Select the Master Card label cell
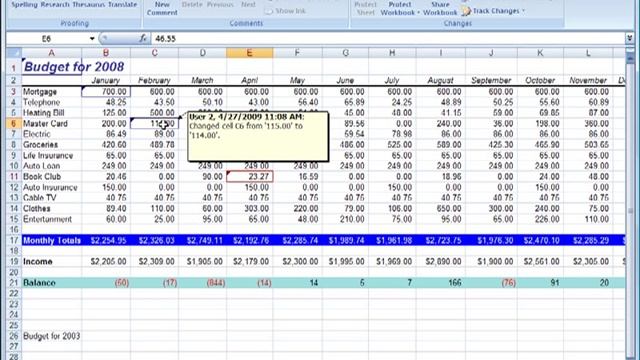 [51, 123]
